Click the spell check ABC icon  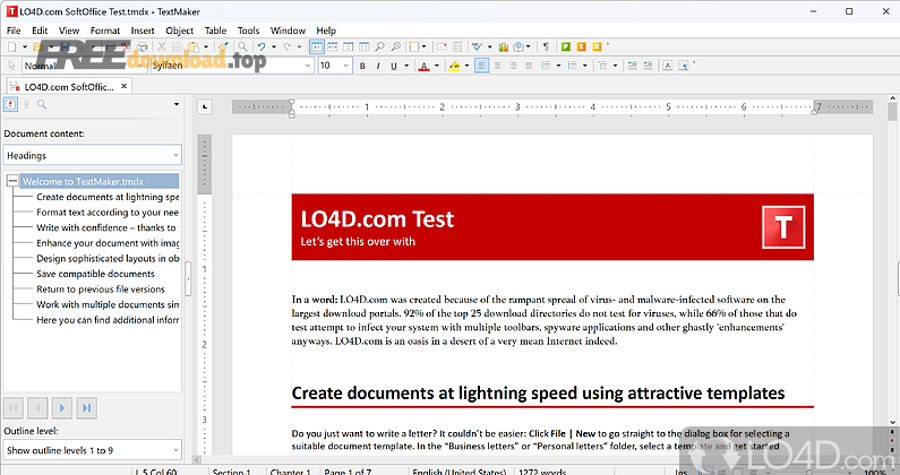477,47
